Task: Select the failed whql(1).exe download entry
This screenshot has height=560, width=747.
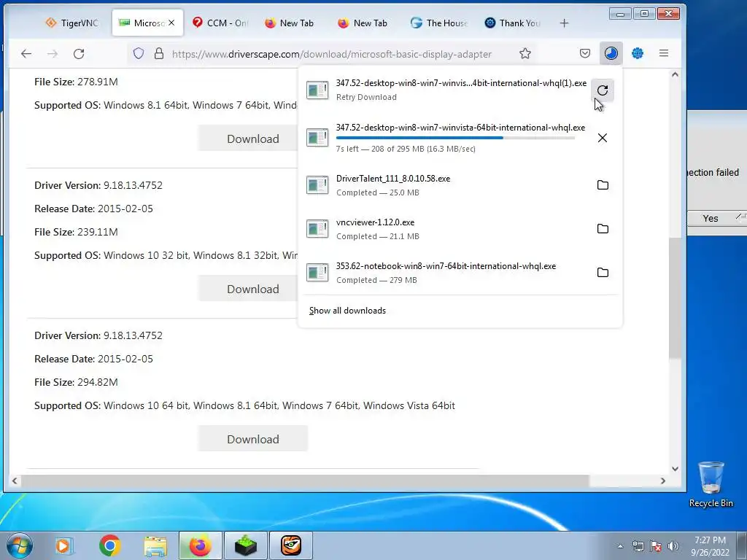Action: pos(460,90)
